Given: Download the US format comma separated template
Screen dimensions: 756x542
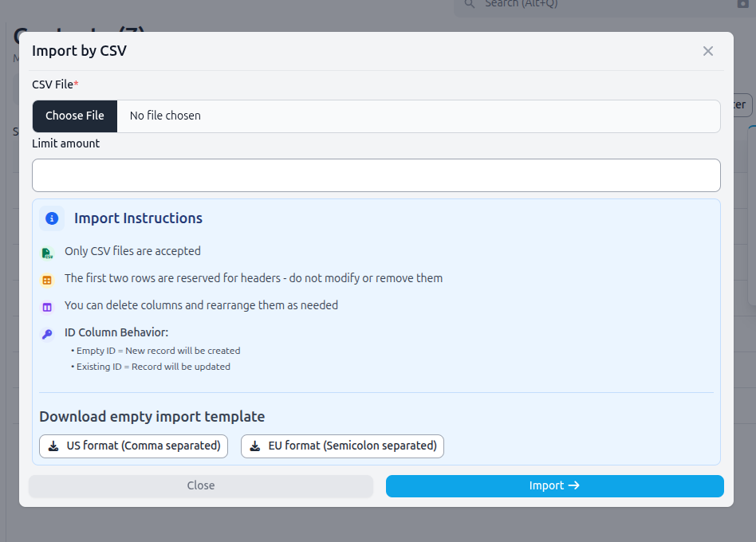Looking at the screenshot, I should (133, 446).
